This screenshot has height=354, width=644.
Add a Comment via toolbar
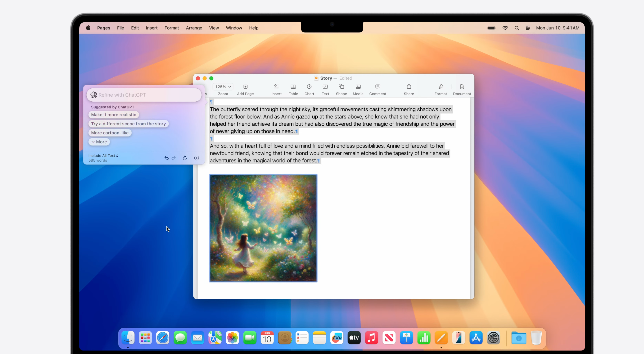pyautogui.click(x=378, y=87)
